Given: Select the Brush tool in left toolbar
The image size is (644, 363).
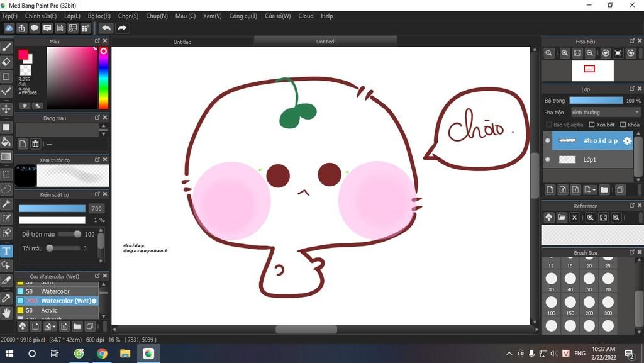Looking at the screenshot, I should (6, 47).
